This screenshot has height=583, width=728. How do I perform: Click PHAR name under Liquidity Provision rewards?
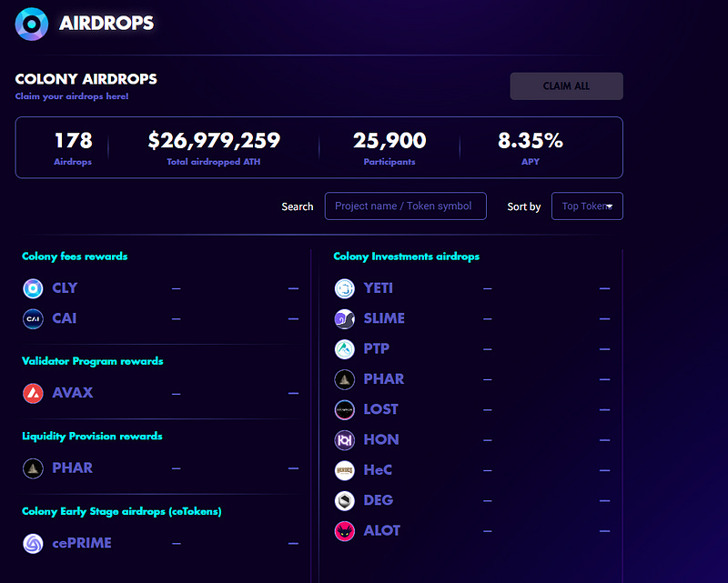click(73, 467)
